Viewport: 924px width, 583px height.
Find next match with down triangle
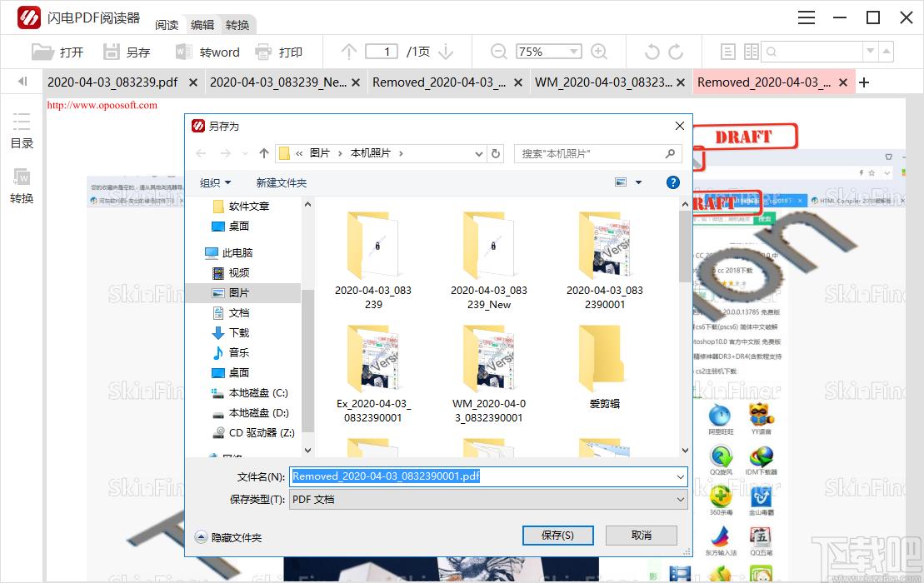click(x=871, y=52)
